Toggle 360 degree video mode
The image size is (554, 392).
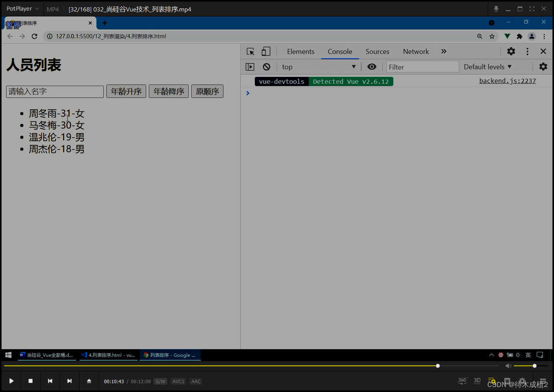(462, 381)
